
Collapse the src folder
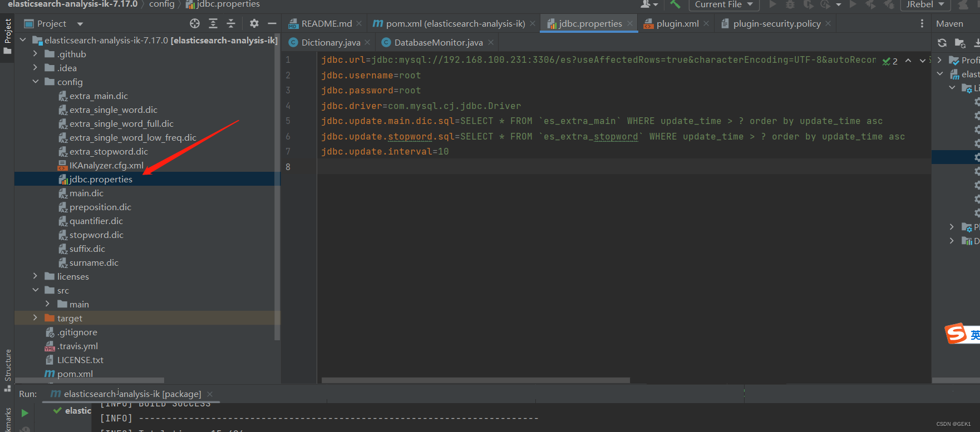35,290
